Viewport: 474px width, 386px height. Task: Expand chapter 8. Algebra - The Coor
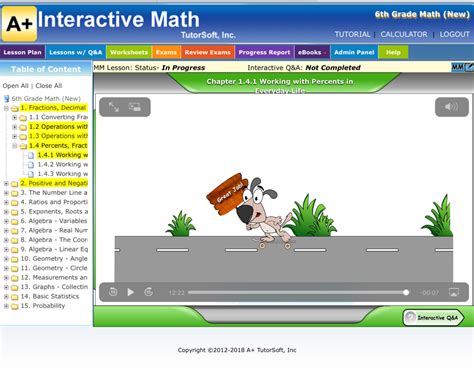pyautogui.click(x=6, y=240)
